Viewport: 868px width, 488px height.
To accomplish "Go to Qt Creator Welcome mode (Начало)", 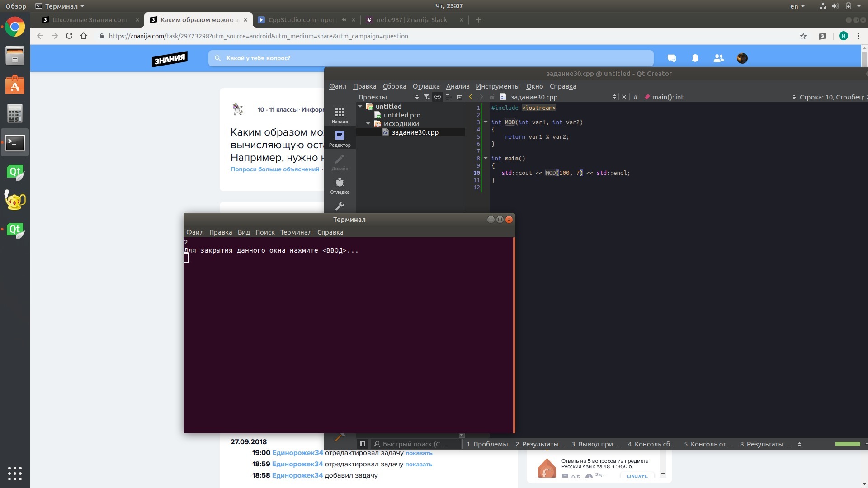I will (x=340, y=115).
